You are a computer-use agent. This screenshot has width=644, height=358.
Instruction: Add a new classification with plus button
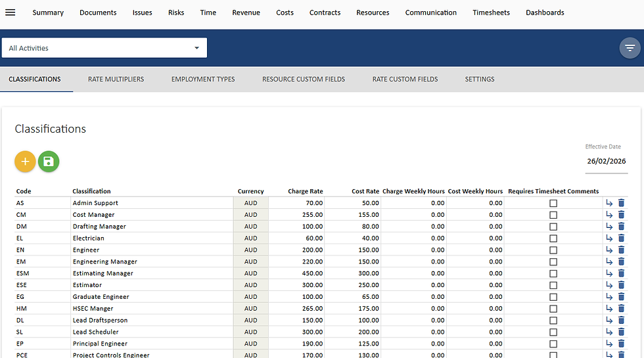coord(25,162)
